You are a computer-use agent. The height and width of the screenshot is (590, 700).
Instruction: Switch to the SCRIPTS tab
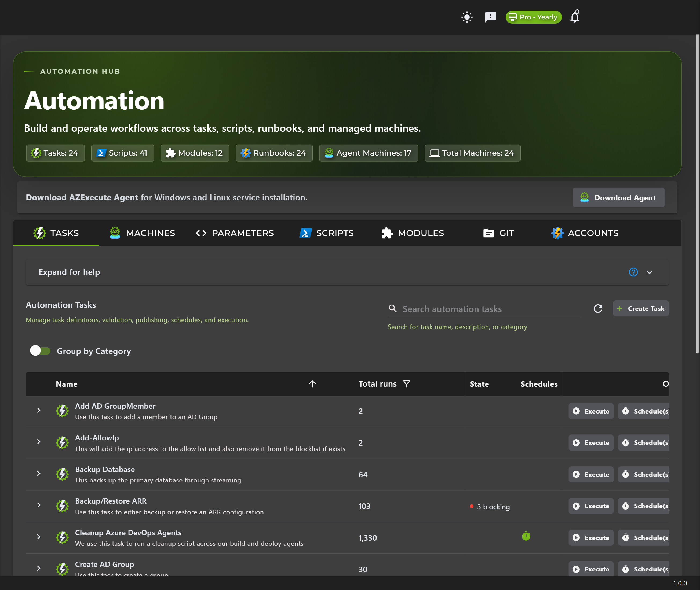[326, 233]
